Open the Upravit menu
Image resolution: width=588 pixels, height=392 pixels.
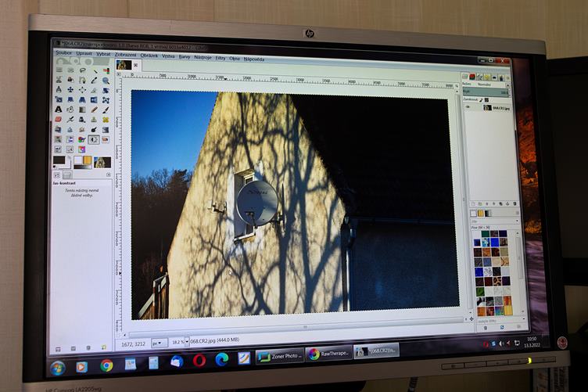84,54
